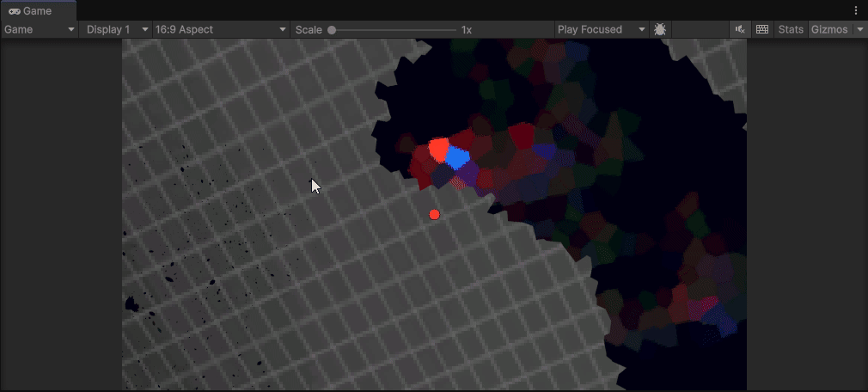This screenshot has height=392, width=868.
Task: Click the game controller icon on Game tab
Action: tap(15, 12)
